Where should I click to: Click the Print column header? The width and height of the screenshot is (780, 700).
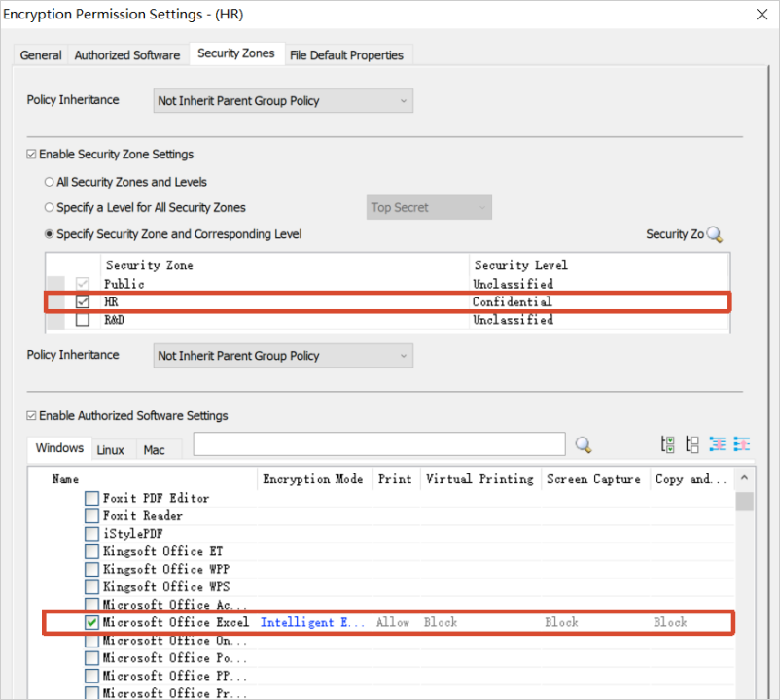(x=395, y=479)
